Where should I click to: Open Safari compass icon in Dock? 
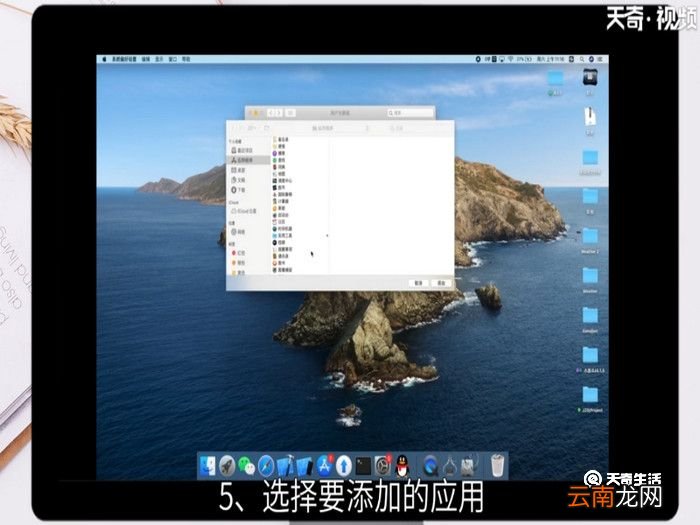266,467
